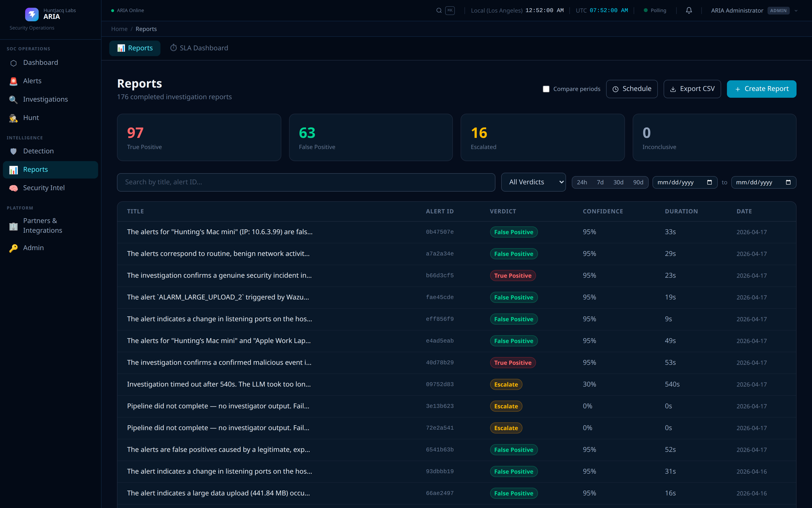Click the Export CSV button

coord(692,89)
